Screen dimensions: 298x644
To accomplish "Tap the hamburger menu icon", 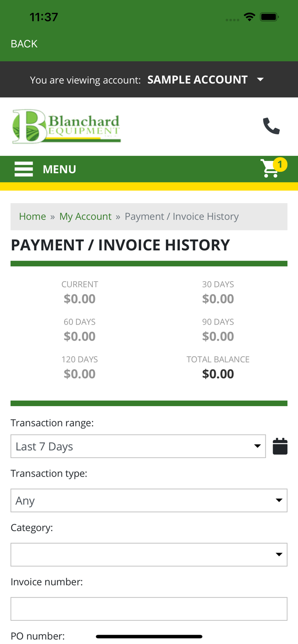I will pyautogui.click(x=24, y=169).
